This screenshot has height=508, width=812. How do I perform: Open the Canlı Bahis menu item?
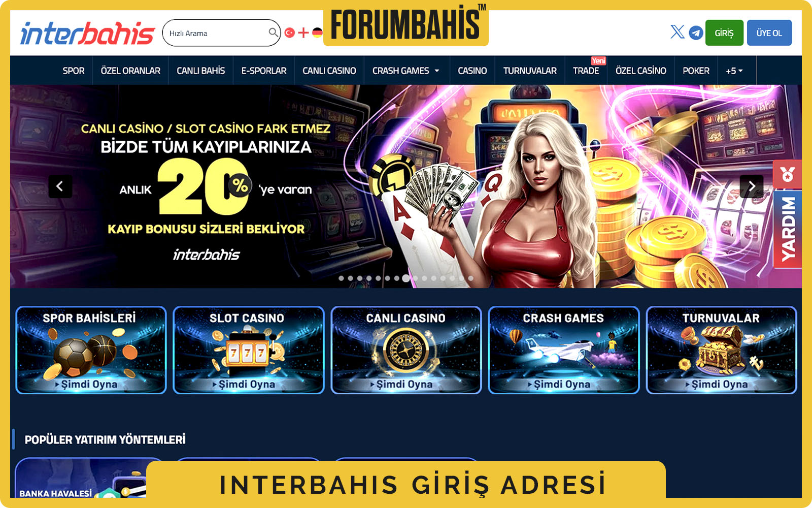pos(201,71)
